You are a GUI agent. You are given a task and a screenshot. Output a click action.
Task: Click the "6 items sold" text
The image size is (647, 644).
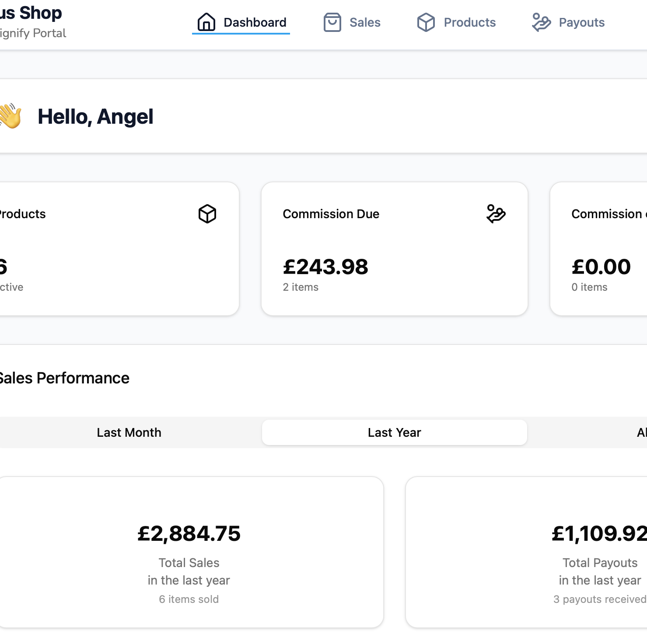coord(189,599)
